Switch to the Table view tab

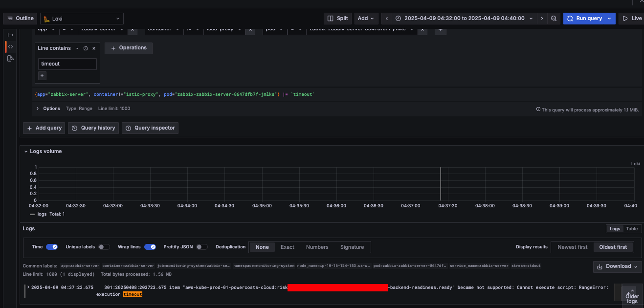coord(632,229)
